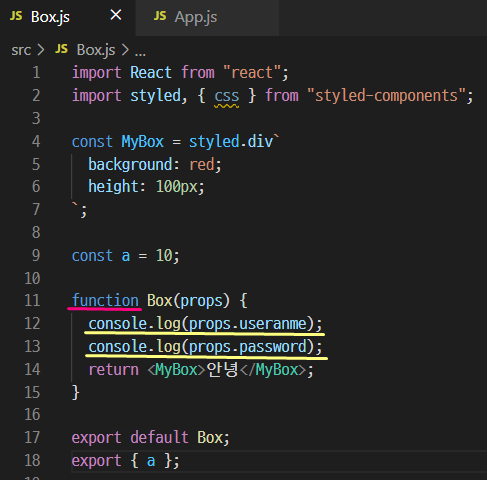The image size is (487, 480).
Task: Click line number 11 in gutter
Action: (32, 301)
